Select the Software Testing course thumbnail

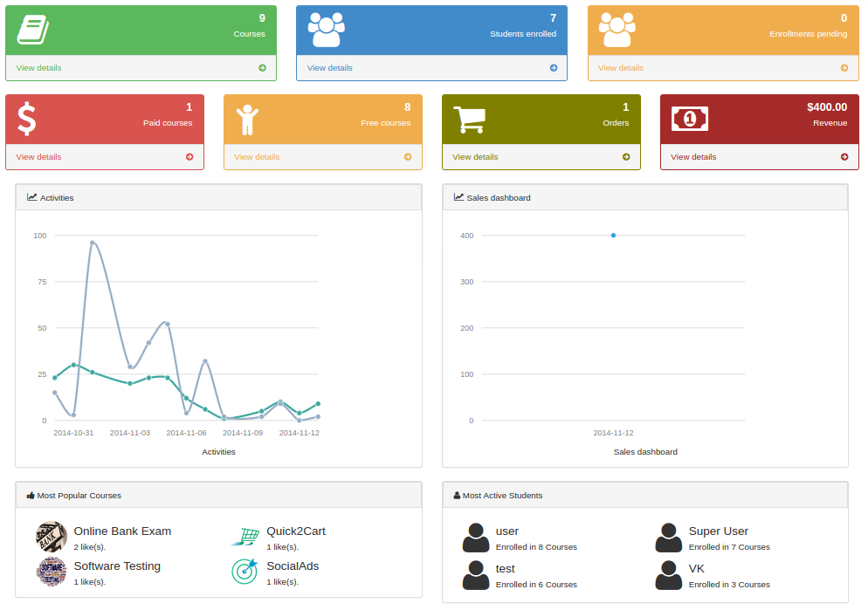pyautogui.click(x=52, y=572)
